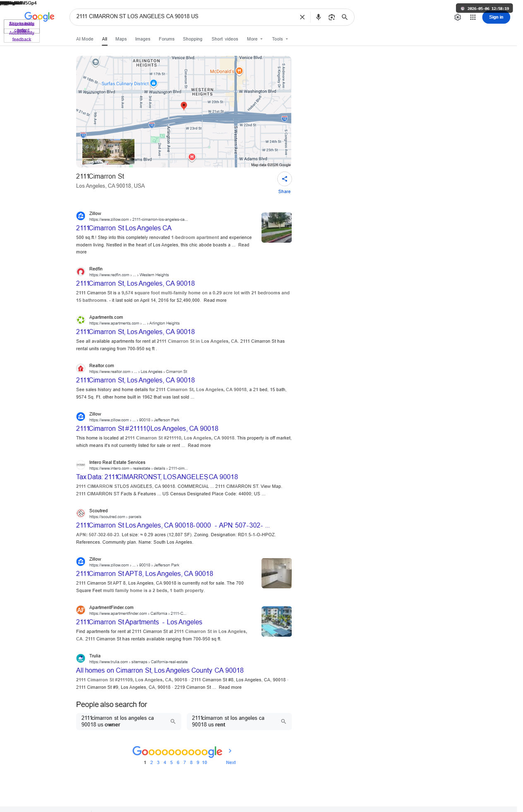Viewport: 523px width, 812px height.
Task: Expand 'Read more' on Redfin snippet
Action: [215, 301]
